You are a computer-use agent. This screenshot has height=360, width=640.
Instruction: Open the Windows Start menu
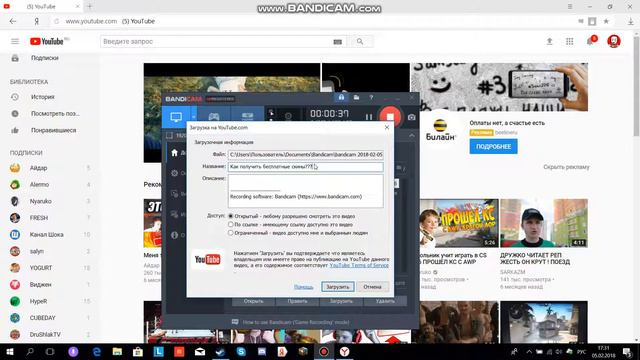[10, 351]
